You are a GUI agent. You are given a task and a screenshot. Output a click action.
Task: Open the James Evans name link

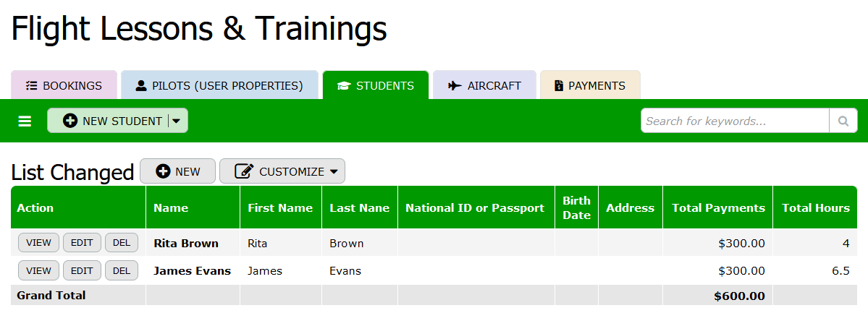tap(192, 271)
